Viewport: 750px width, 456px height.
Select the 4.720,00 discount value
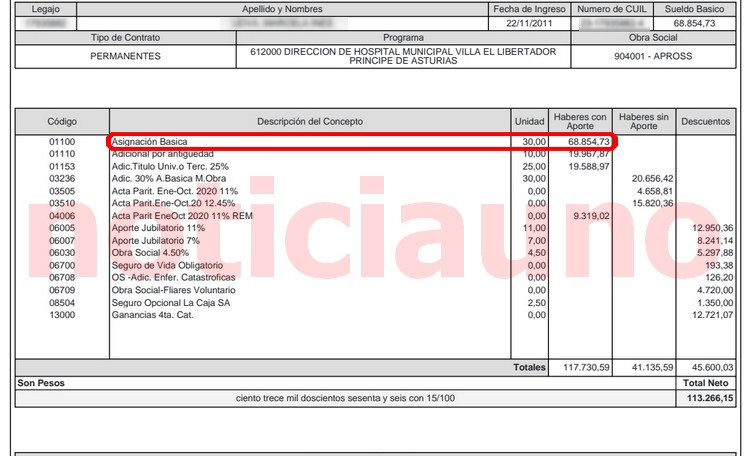point(715,290)
